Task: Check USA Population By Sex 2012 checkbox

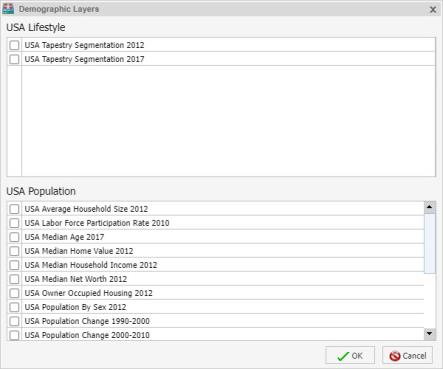Action: coord(14,307)
